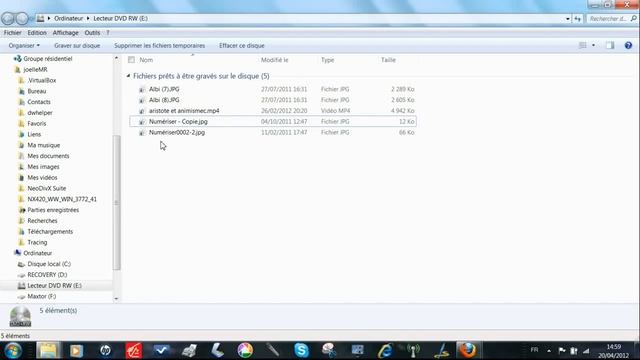
Task: Launch Windows Media Player from taskbar
Action: tap(76, 351)
